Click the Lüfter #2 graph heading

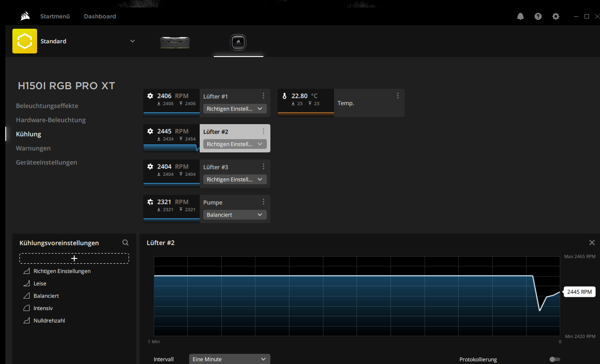(161, 243)
